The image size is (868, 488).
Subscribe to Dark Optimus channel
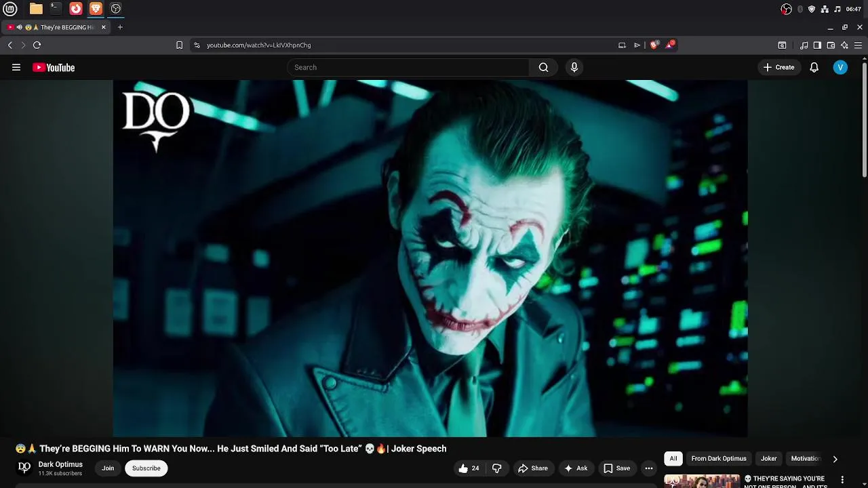coord(146,468)
